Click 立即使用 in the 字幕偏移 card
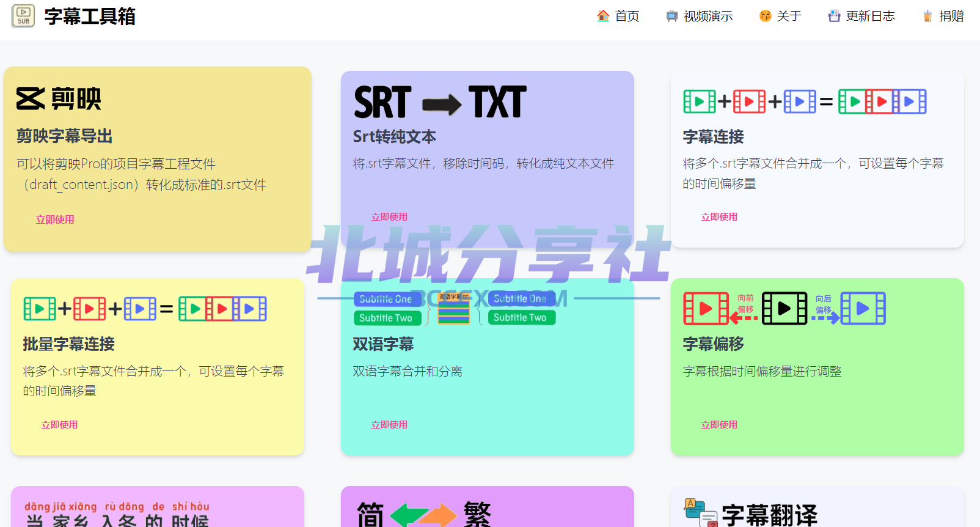This screenshot has width=980, height=527. [x=719, y=425]
